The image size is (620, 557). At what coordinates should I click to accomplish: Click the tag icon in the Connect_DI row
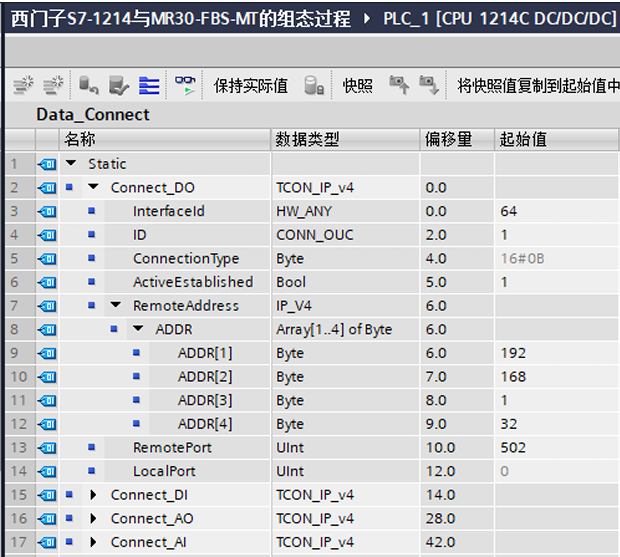[x=47, y=495]
